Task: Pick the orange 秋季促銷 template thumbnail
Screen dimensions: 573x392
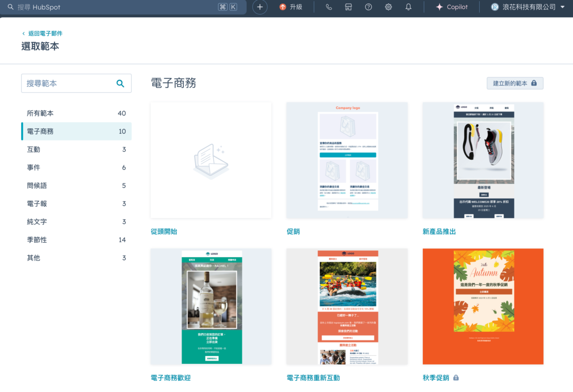Action: (x=483, y=306)
